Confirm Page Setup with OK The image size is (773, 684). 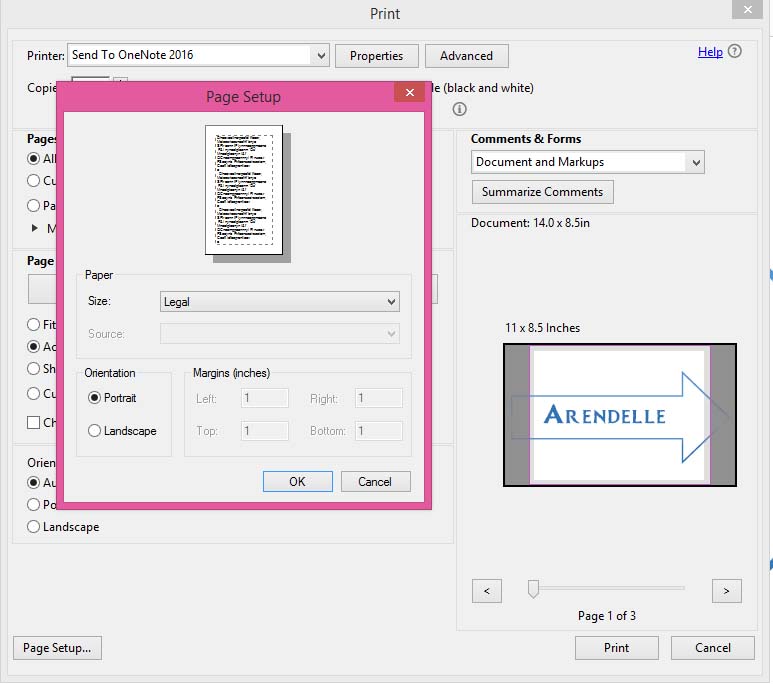(x=297, y=482)
